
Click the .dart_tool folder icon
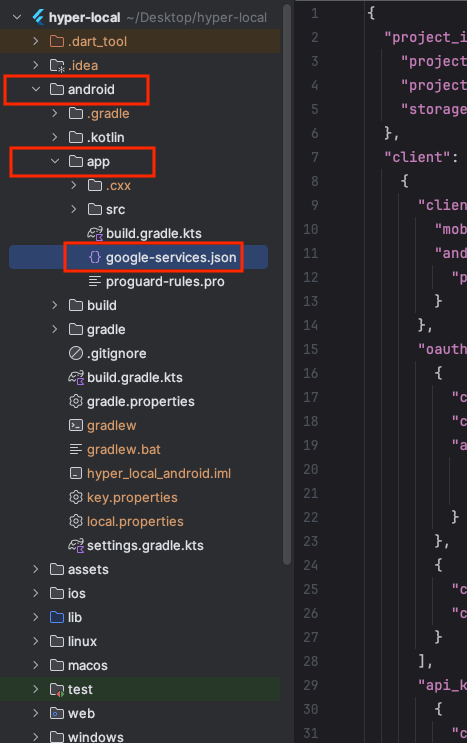[x=57, y=41]
